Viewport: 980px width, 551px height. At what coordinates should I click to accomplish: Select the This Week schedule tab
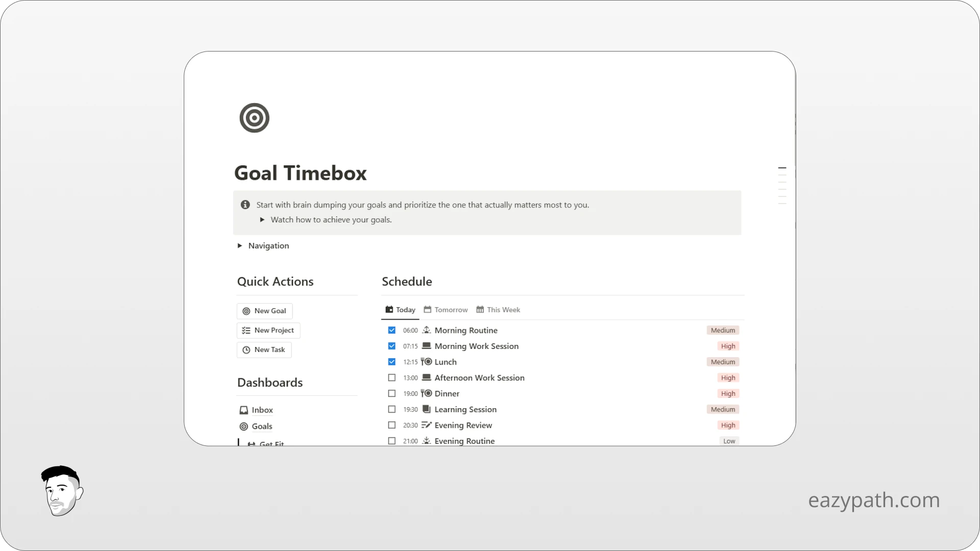click(503, 309)
